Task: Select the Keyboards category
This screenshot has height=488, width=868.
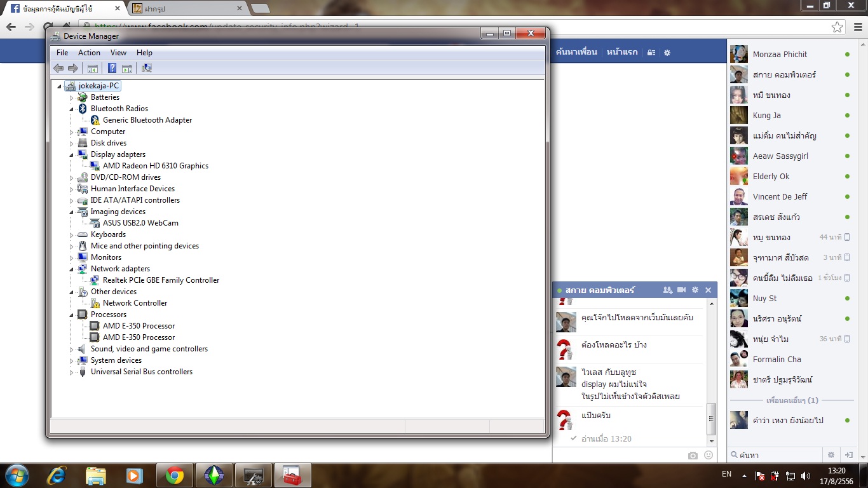Action: point(108,234)
